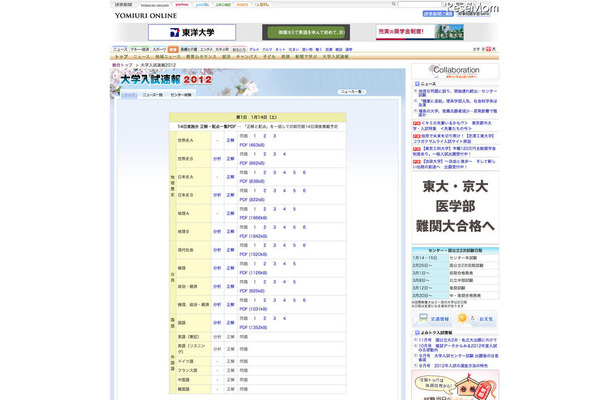The width and height of the screenshot is (610, 400).
Task: Set the red large text-size button
Action: [488, 49]
